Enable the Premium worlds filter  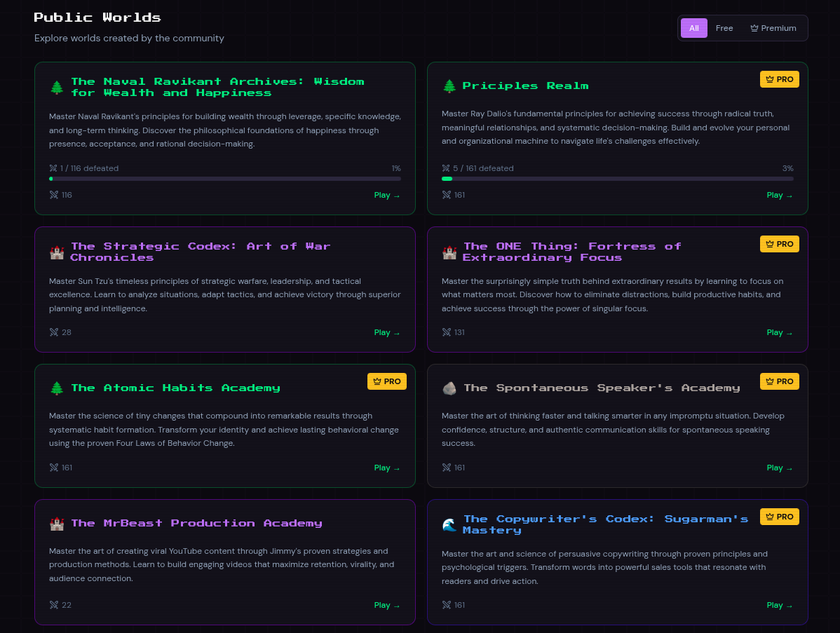point(773,28)
